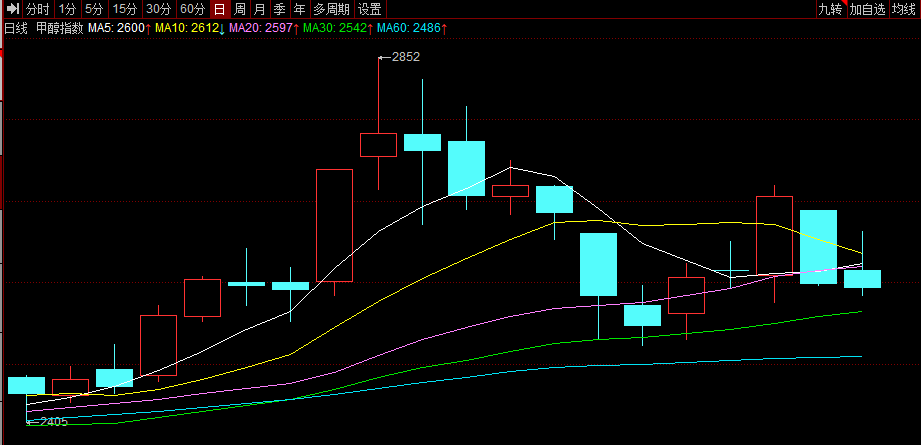Screen dimensions: 921x445
Task: Select the 60分 period tab
Action: [x=193, y=9]
